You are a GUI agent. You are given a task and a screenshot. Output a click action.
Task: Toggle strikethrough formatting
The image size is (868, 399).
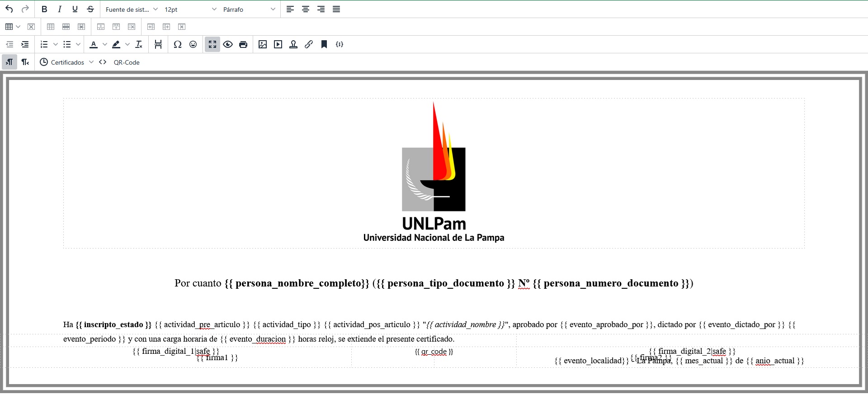click(90, 9)
